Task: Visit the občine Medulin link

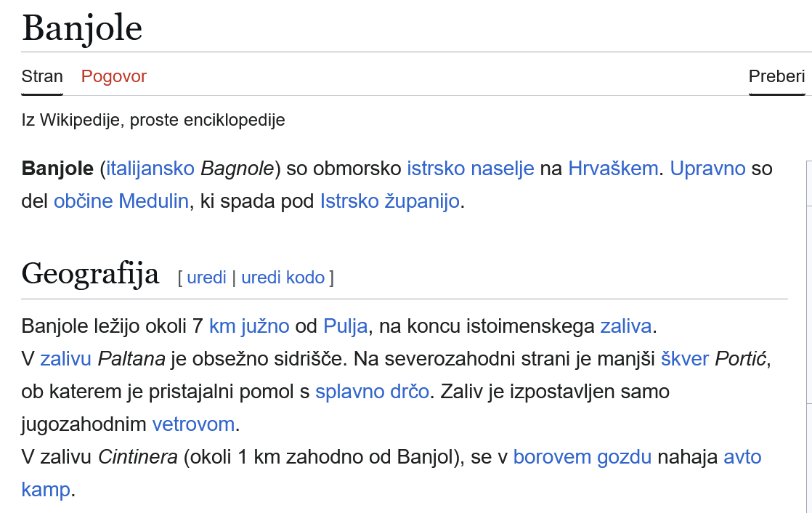Action: (121, 201)
